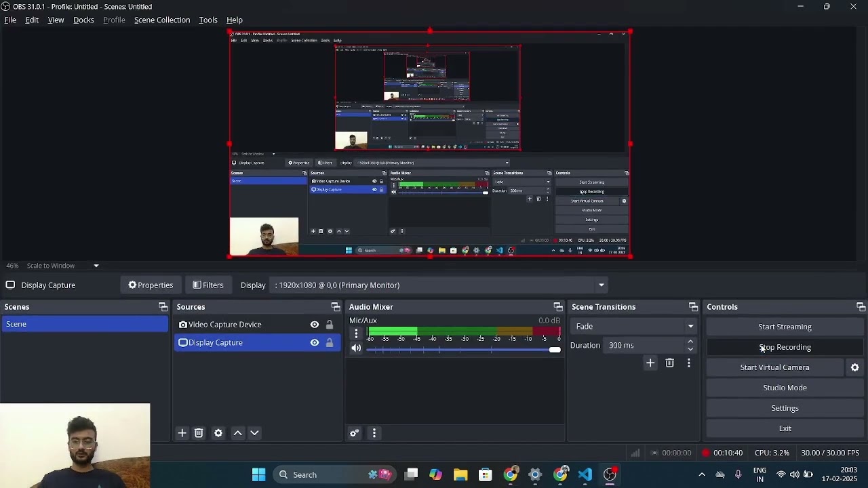This screenshot has width=868, height=488.
Task: Click the Stop Recording button
Action: (785, 347)
